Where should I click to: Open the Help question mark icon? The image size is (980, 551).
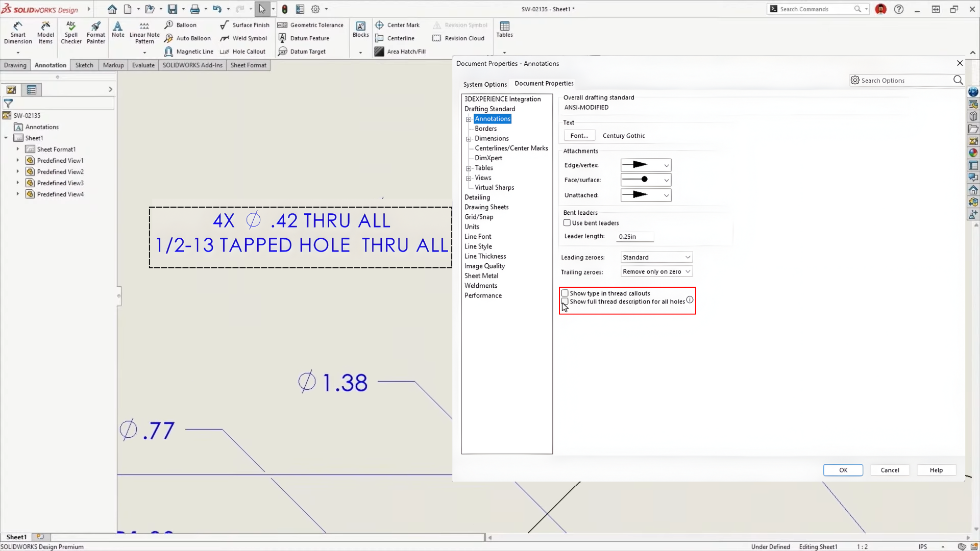click(899, 9)
